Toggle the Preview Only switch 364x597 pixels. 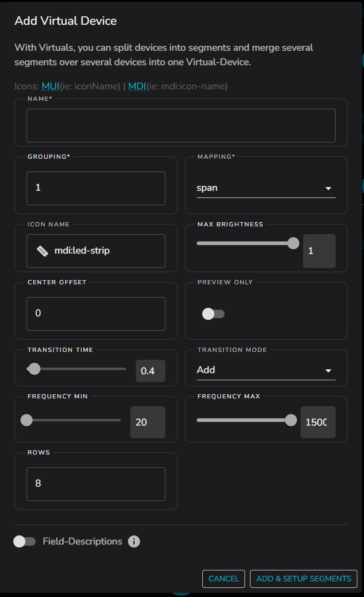pyautogui.click(x=213, y=314)
